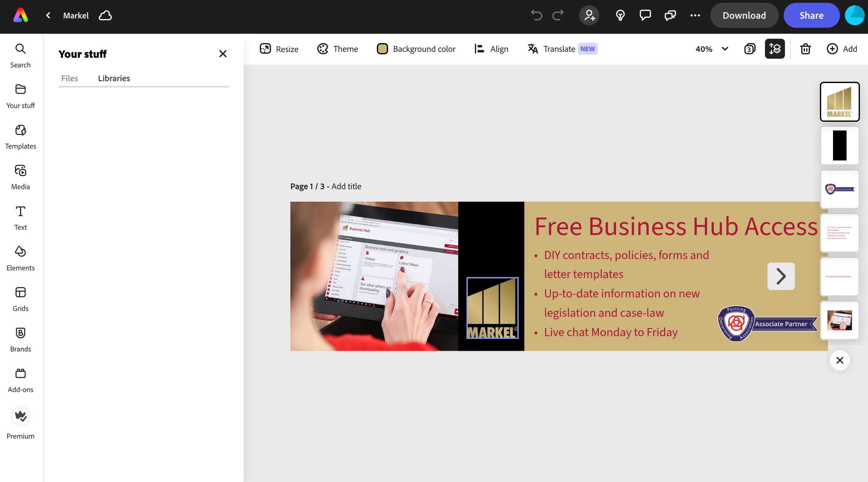Viewport: 868px width, 482px height.
Task: Open the three-dot more options menu
Action: [695, 15]
